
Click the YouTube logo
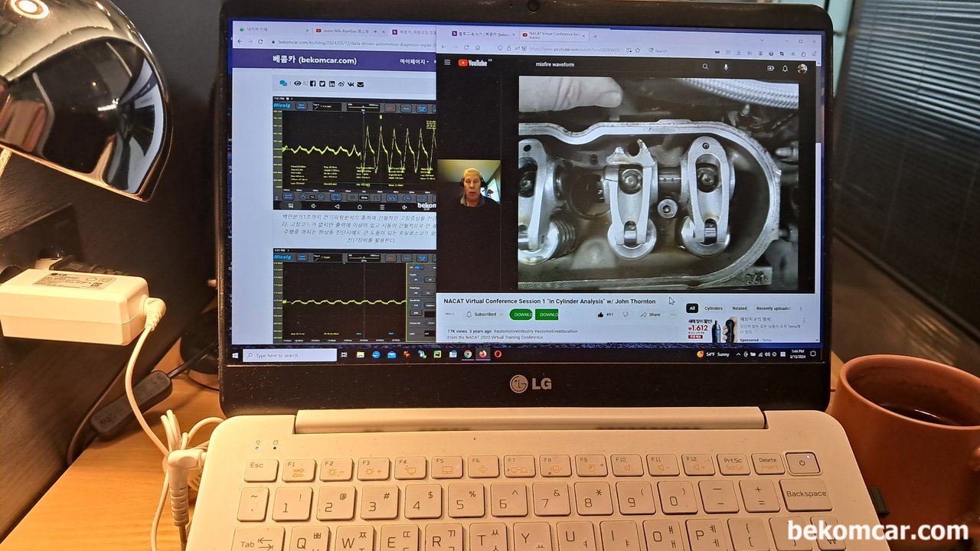coord(473,63)
